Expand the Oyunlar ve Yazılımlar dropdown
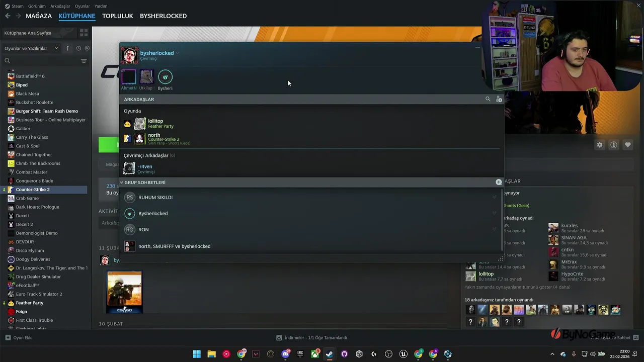The image size is (644, 362). pos(31,48)
